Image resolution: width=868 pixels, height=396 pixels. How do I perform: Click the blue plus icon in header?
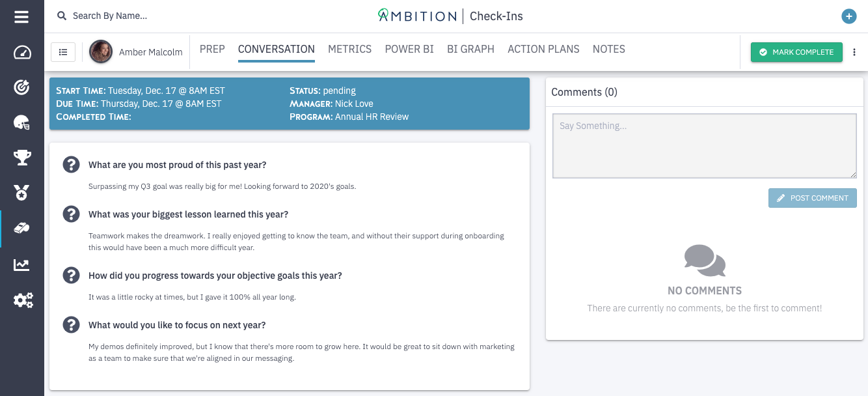848,16
